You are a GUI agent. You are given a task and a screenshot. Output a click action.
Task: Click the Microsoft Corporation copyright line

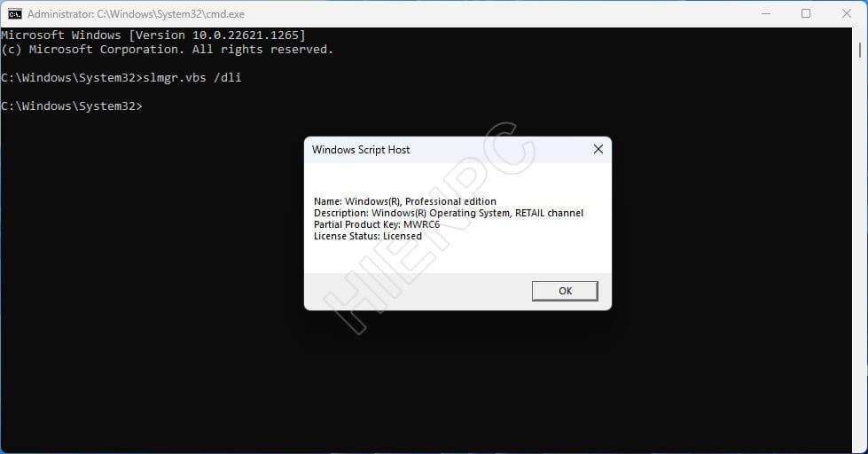tap(168, 50)
